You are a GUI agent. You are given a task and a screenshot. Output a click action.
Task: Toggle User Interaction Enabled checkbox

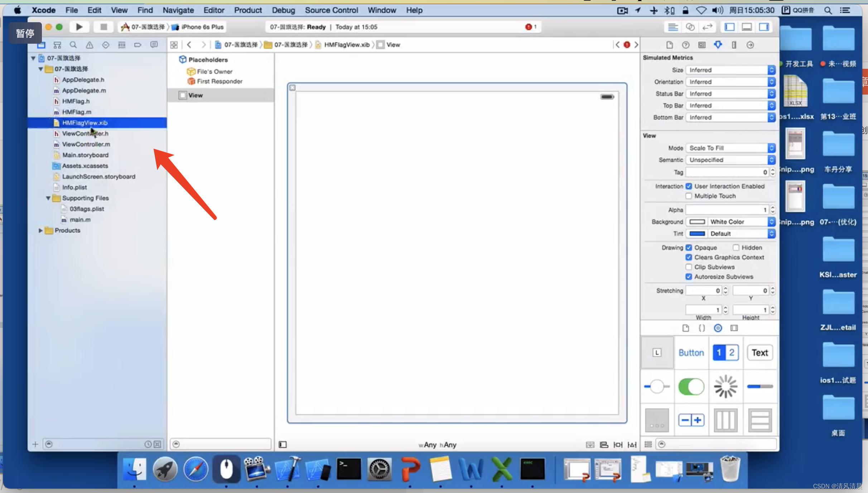[689, 186]
